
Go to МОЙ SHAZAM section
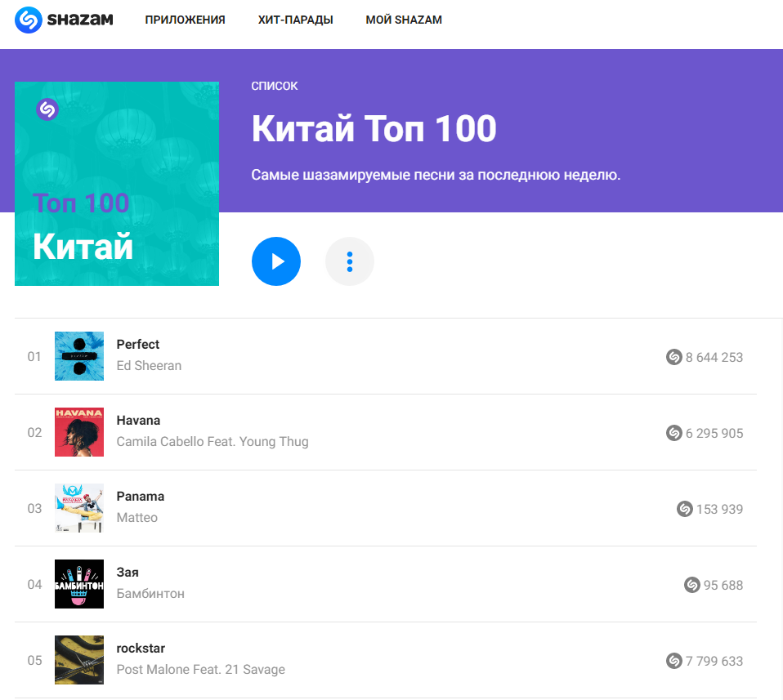404,20
